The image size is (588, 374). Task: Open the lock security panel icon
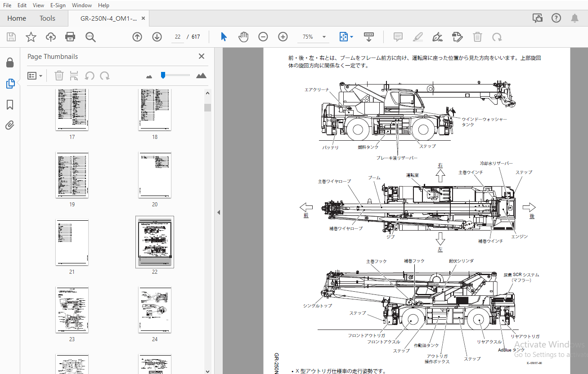tap(10, 62)
